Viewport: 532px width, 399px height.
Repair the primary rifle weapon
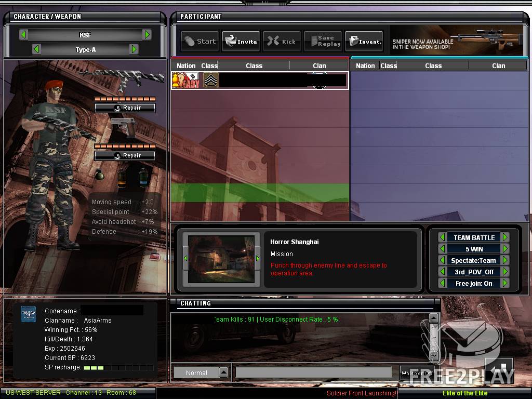pos(125,108)
